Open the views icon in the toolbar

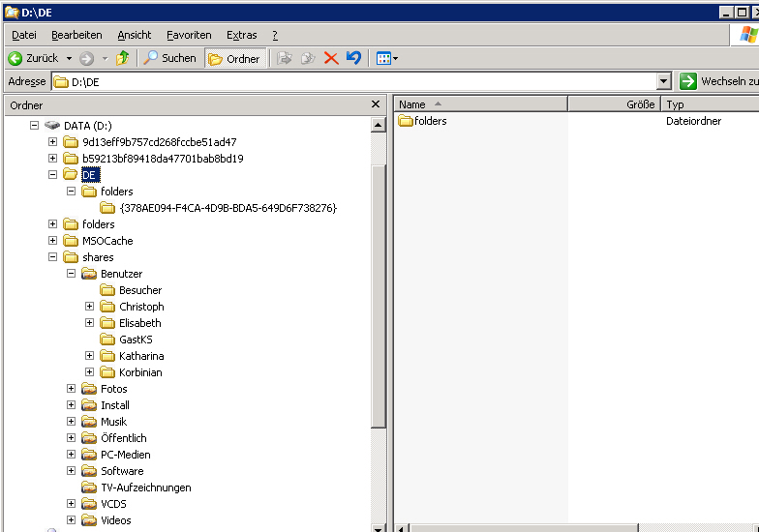(x=383, y=58)
